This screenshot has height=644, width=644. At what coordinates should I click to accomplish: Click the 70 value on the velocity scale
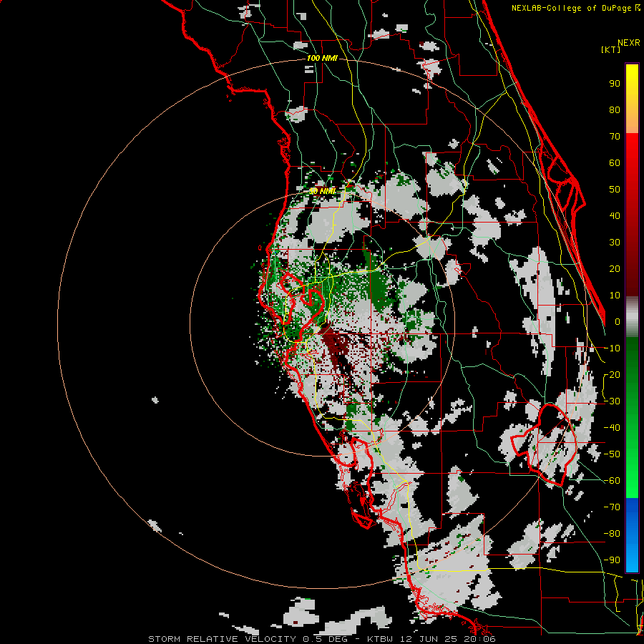click(x=615, y=137)
